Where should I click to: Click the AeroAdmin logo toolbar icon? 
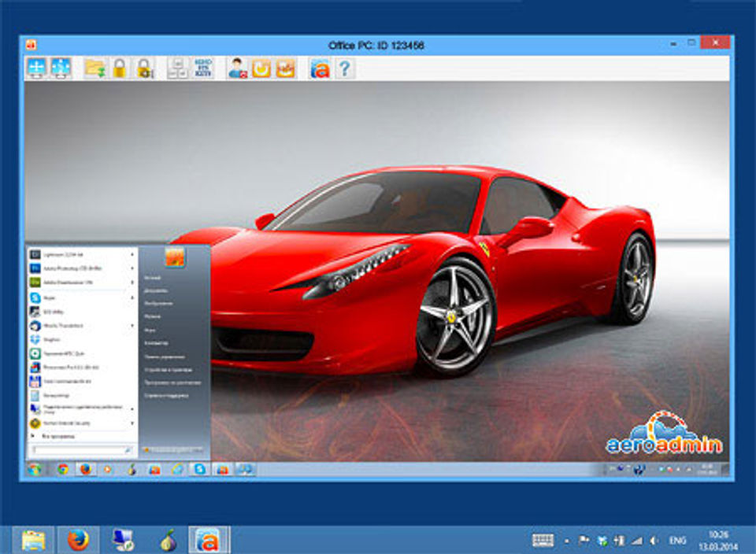pyautogui.click(x=320, y=68)
